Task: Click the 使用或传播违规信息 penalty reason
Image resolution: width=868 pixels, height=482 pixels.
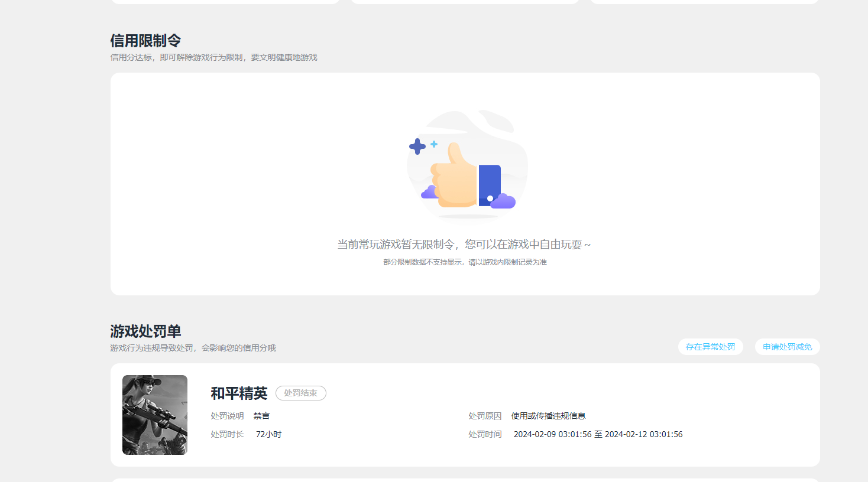Action: click(x=548, y=416)
